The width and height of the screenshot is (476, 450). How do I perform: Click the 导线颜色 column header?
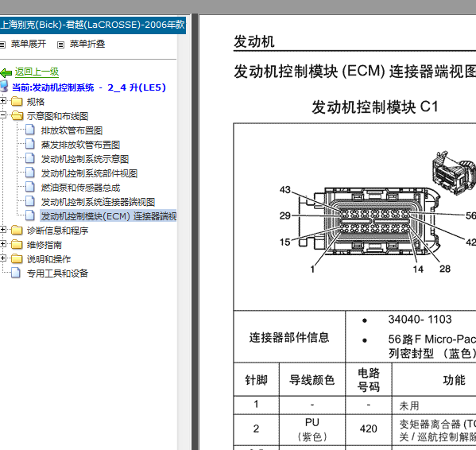pos(312,380)
